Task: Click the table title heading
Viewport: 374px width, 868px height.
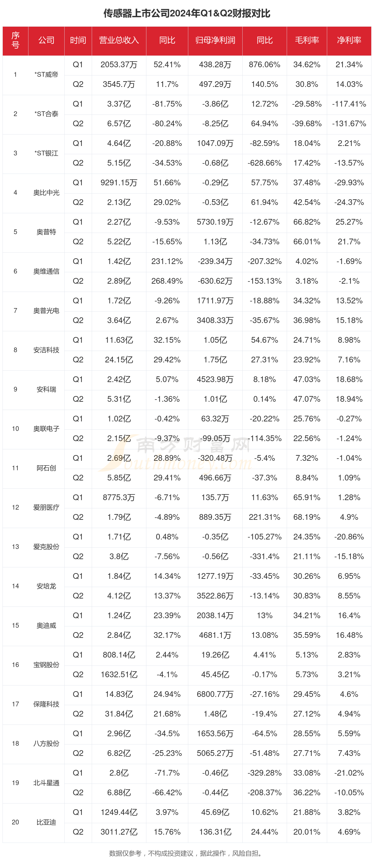Action: point(187,13)
